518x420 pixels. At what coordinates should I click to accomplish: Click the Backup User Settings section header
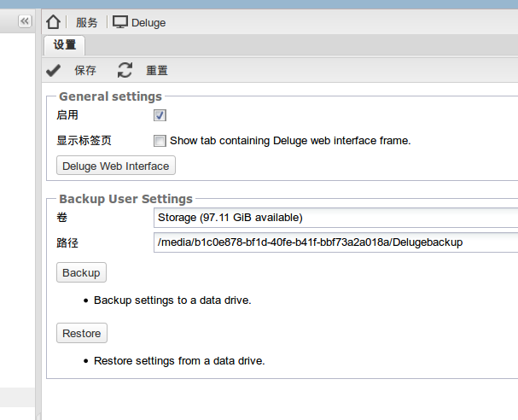point(125,199)
